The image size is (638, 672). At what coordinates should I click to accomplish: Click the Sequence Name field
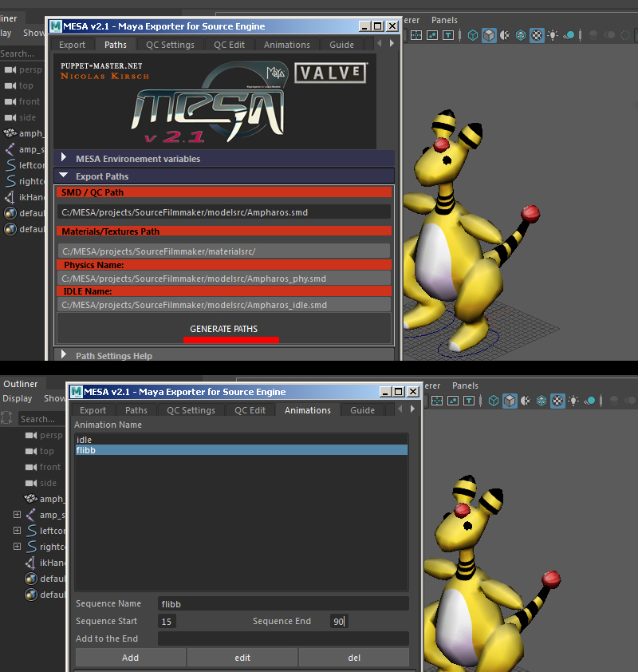pyautogui.click(x=283, y=604)
